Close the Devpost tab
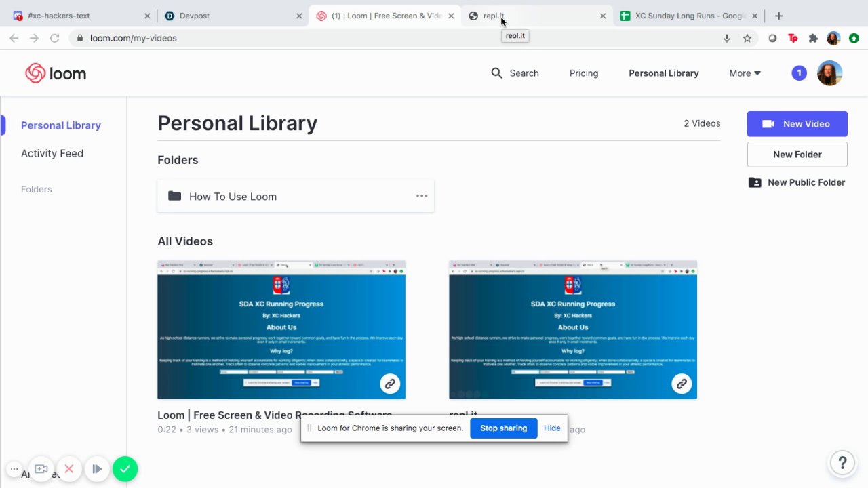 pyautogui.click(x=299, y=16)
